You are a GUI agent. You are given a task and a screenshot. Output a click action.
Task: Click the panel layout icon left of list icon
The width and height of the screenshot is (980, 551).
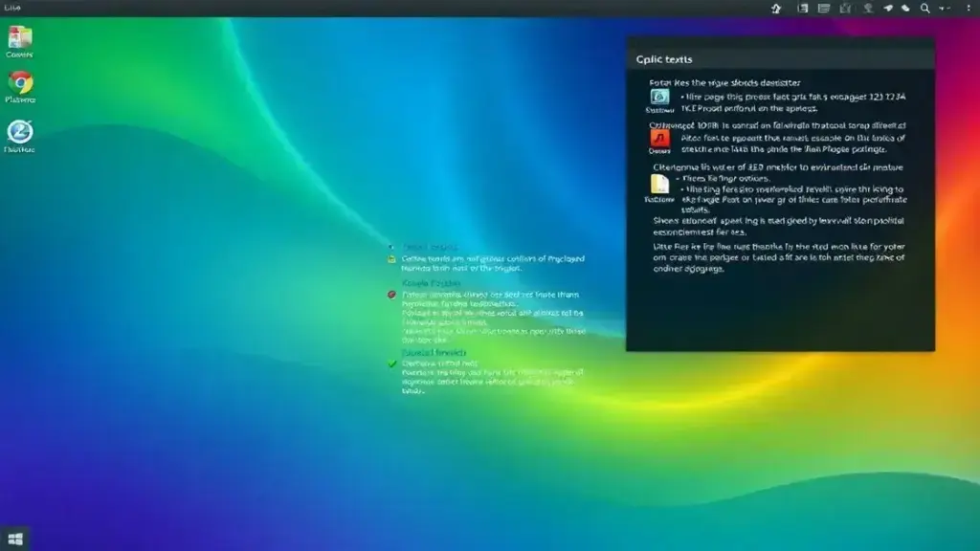click(803, 8)
